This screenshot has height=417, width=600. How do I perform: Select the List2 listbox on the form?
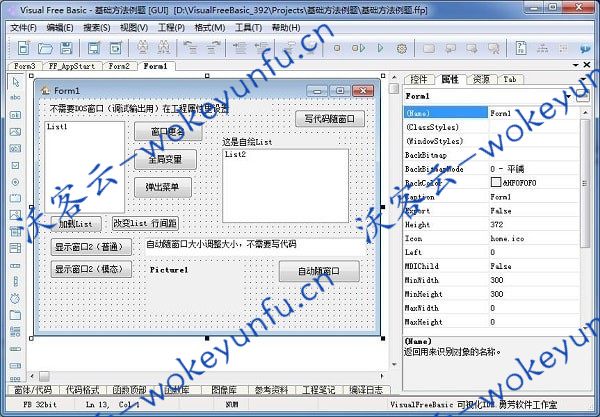(285, 186)
